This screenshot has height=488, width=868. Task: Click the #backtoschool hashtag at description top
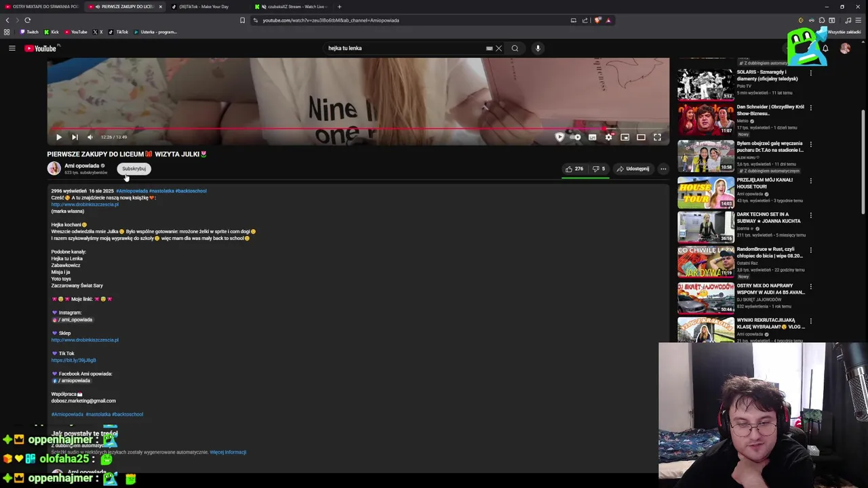point(191,190)
